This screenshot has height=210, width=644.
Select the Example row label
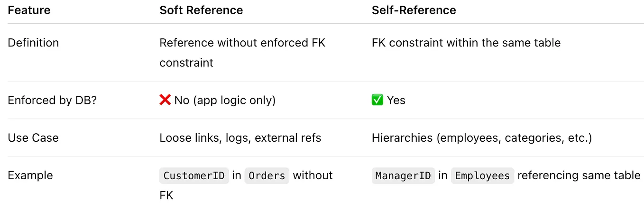coord(30,175)
